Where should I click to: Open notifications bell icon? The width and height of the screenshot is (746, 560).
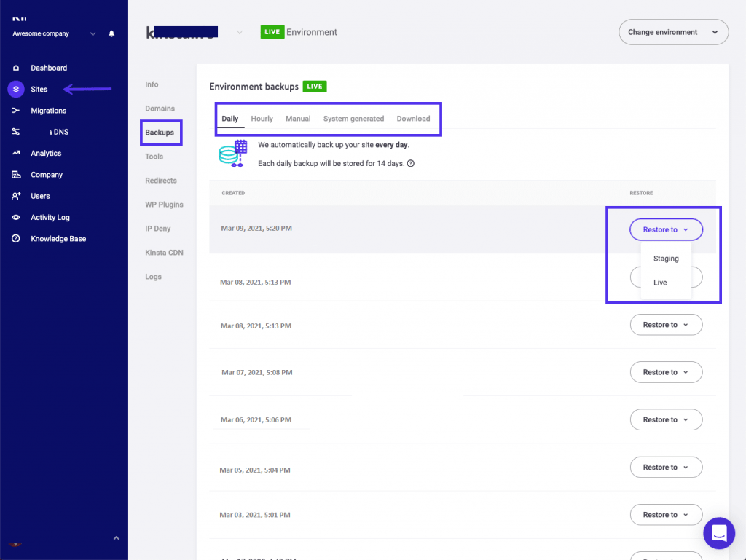pos(111,33)
